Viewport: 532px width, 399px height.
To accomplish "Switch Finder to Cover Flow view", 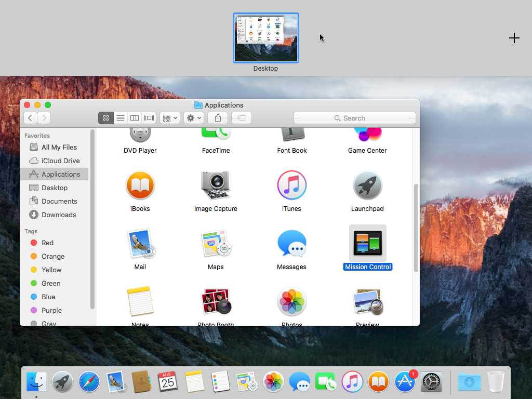I will 149,118.
